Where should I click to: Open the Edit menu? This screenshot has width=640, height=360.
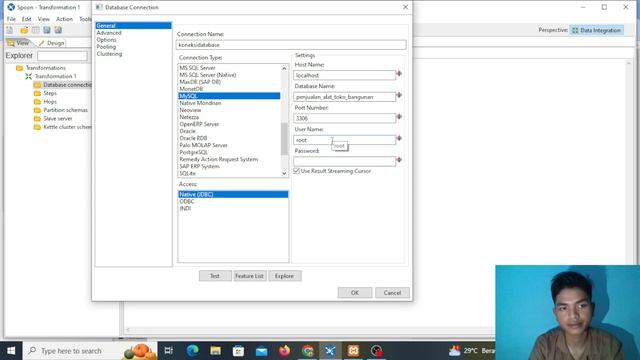pos(27,19)
